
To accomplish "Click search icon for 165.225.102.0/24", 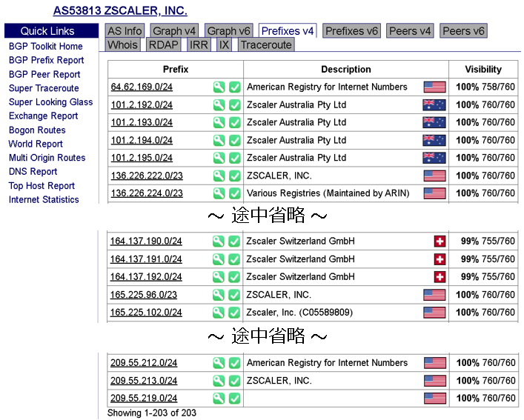I will [x=218, y=313].
